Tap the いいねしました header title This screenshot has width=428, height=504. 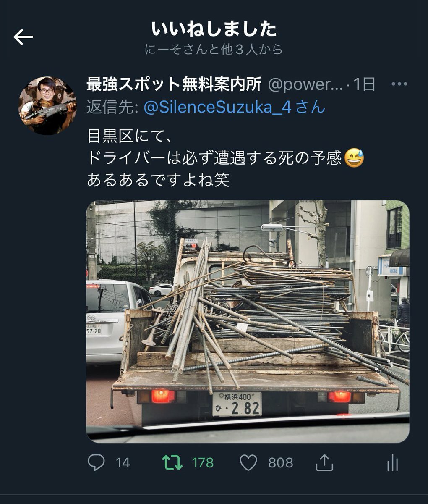pyautogui.click(x=214, y=29)
